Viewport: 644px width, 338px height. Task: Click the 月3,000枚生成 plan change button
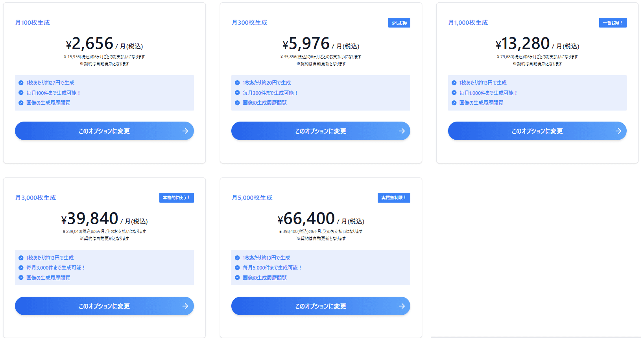pyautogui.click(x=104, y=306)
